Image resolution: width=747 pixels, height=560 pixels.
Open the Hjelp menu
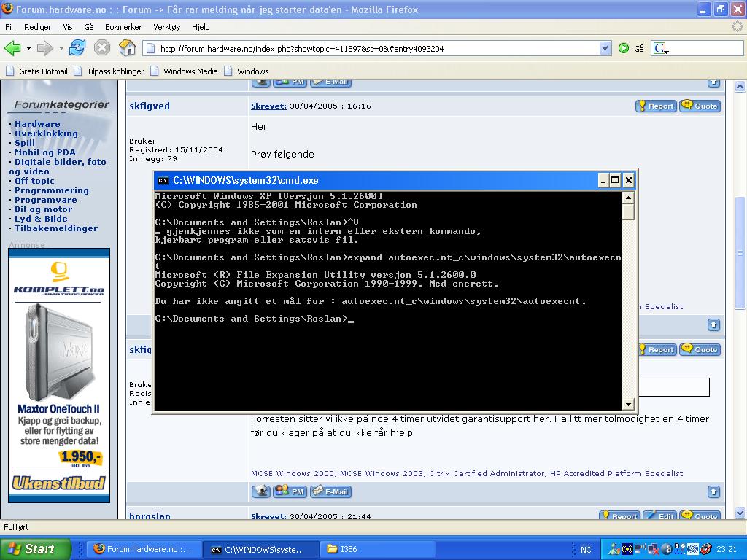click(201, 27)
